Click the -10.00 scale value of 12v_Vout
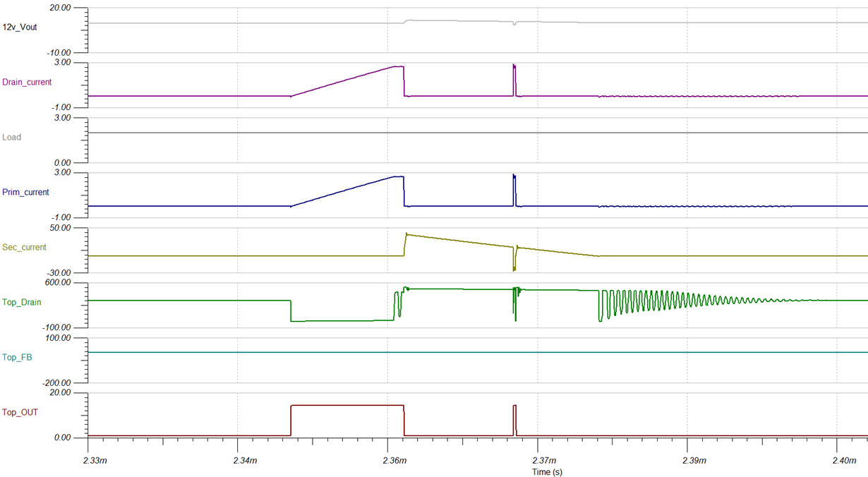Image resolution: width=868 pixels, height=477 pixels. 59,52
